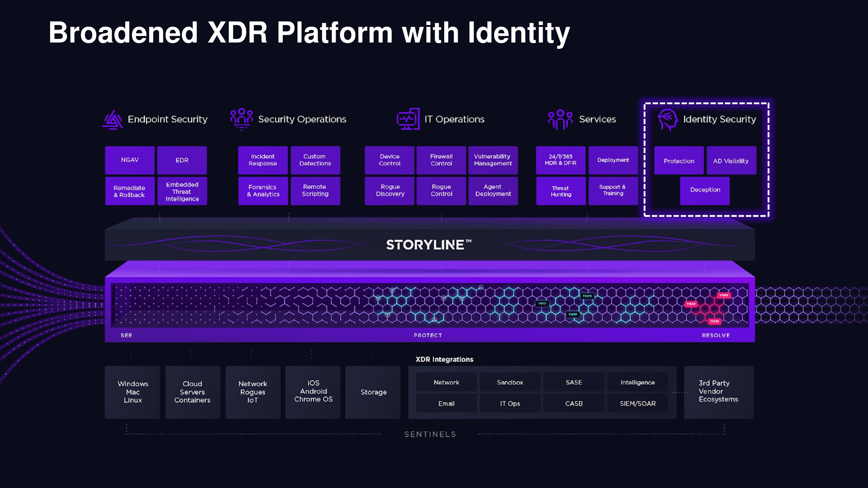Click the Services people icon
The height and width of the screenshot is (488, 868).
[560, 120]
